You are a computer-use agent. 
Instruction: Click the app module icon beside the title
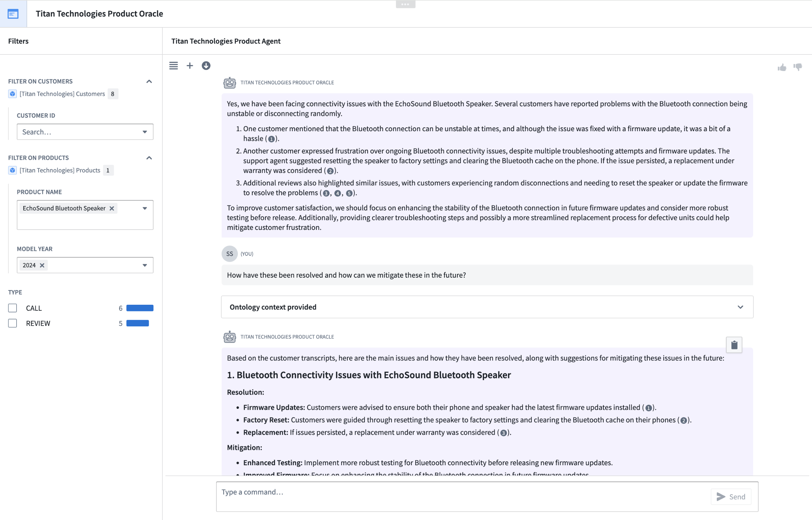click(x=13, y=14)
